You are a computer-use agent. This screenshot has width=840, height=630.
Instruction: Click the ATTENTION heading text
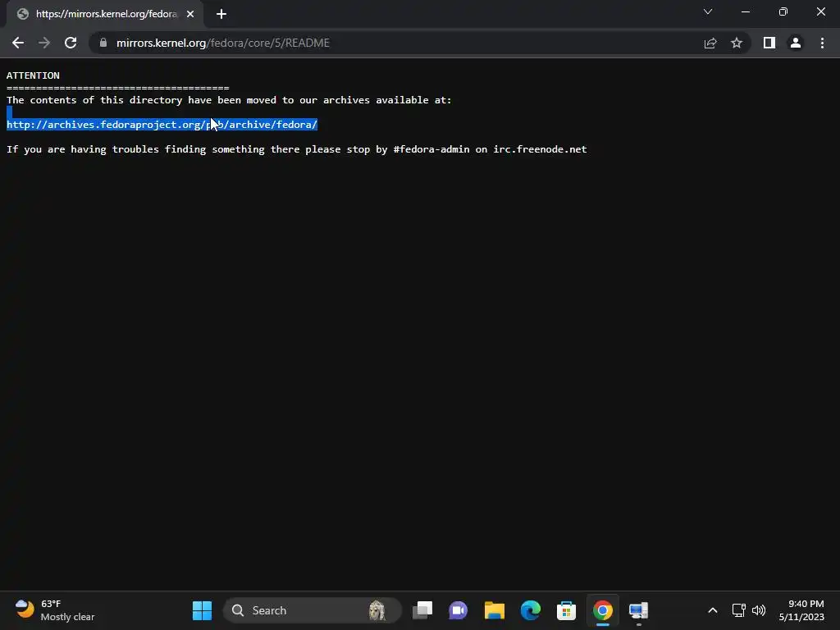pyautogui.click(x=33, y=75)
